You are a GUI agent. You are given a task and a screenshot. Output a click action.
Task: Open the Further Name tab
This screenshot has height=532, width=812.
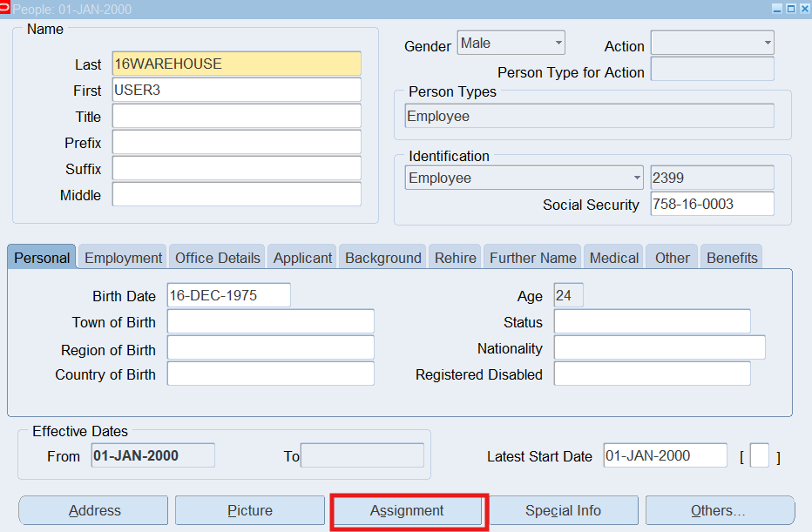(x=532, y=258)
